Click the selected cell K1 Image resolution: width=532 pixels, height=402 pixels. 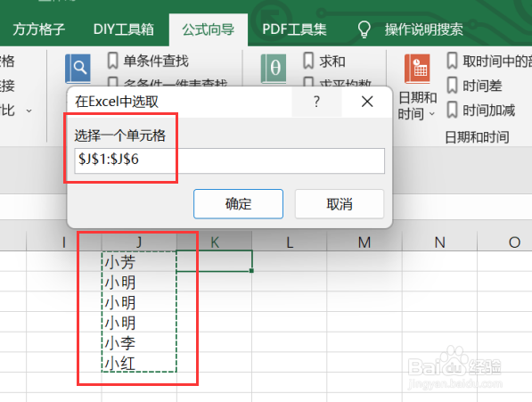point(215,261)
